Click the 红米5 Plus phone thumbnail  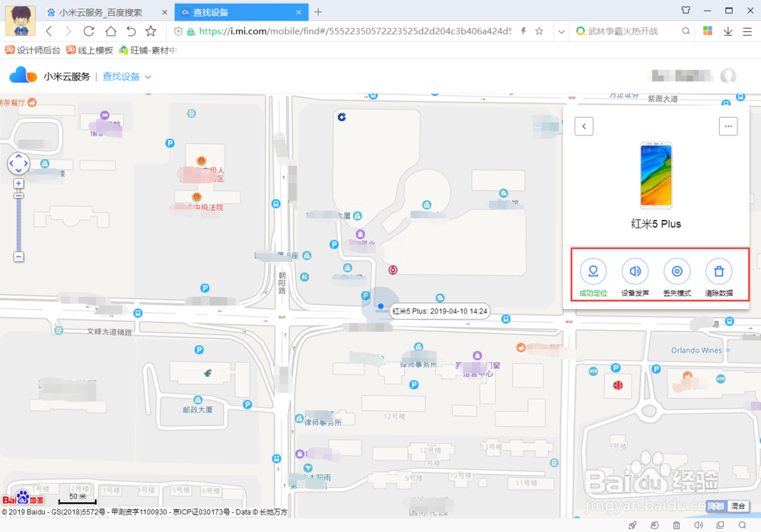[x=656, y=175]
